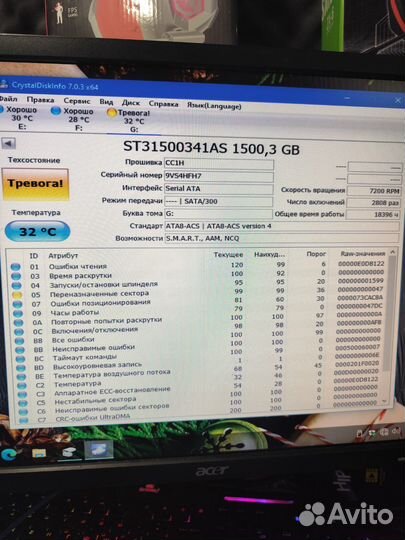Click the ID column header
This screenshot has width=405, height=540.
coord(34,256)
